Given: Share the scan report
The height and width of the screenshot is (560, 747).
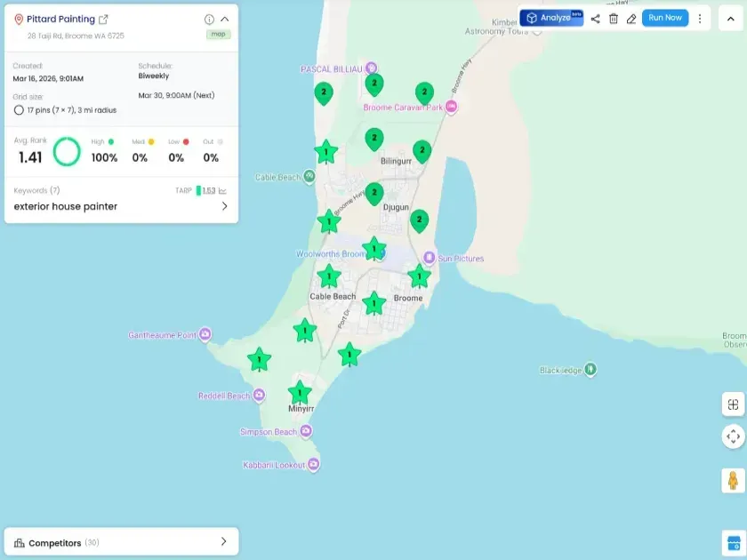Looking at the screenshot, I should tap(595, 19).
